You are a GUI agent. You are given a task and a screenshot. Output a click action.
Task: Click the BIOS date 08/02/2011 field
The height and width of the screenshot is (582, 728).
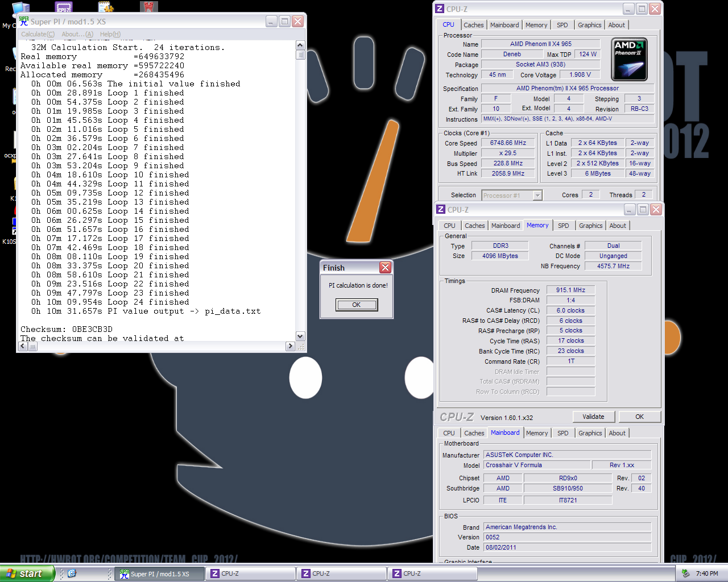click(x=567, y=547)
